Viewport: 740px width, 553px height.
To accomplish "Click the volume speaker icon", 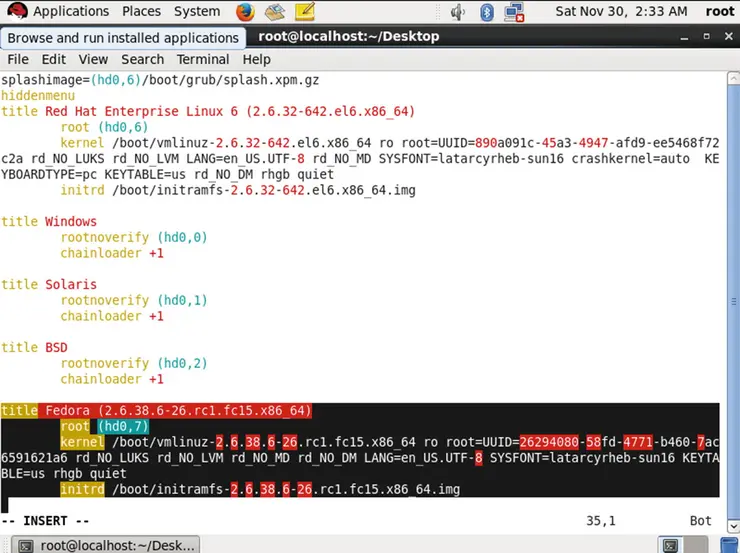I will pos(458,12).
